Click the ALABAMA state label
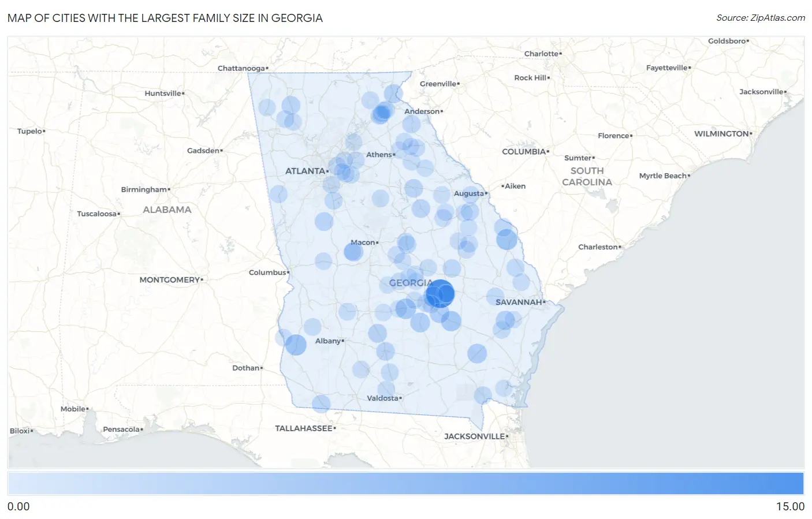Screen dimensions: 812x519 coord(167,210)
